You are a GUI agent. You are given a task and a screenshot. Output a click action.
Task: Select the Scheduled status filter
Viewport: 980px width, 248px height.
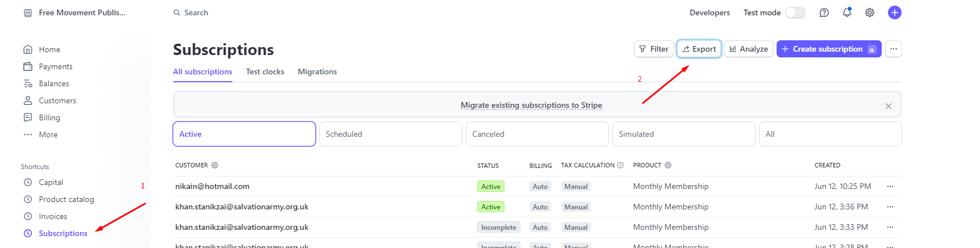tap(390, 134)
